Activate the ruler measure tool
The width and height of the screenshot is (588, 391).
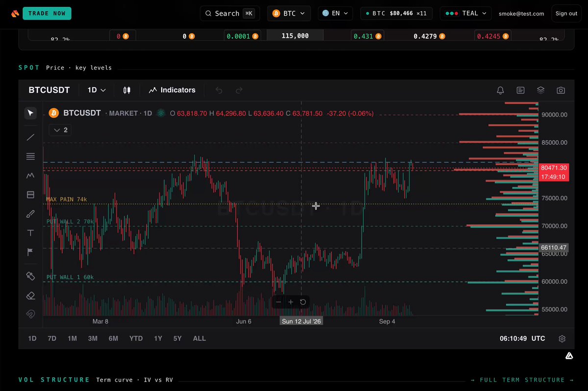tap(30, 276)
